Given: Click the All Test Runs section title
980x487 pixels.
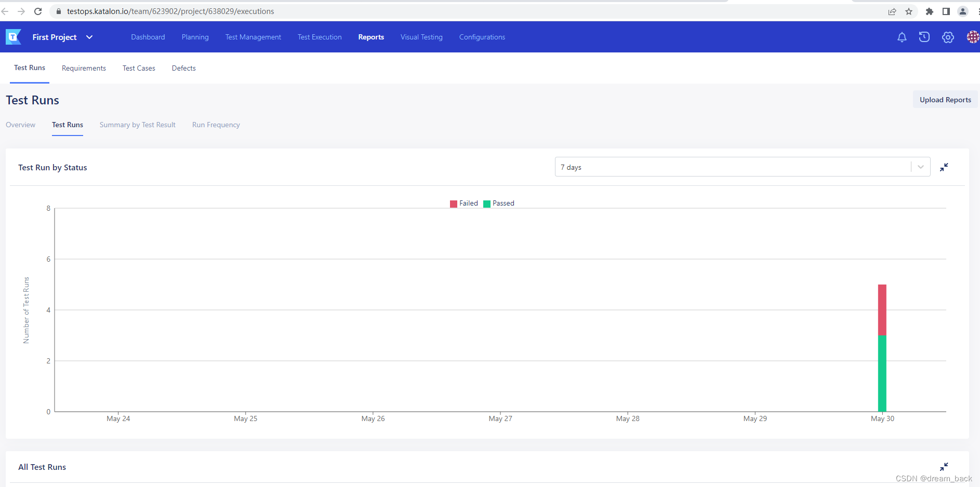Looking at the screenshot, I should coord(42,467).
